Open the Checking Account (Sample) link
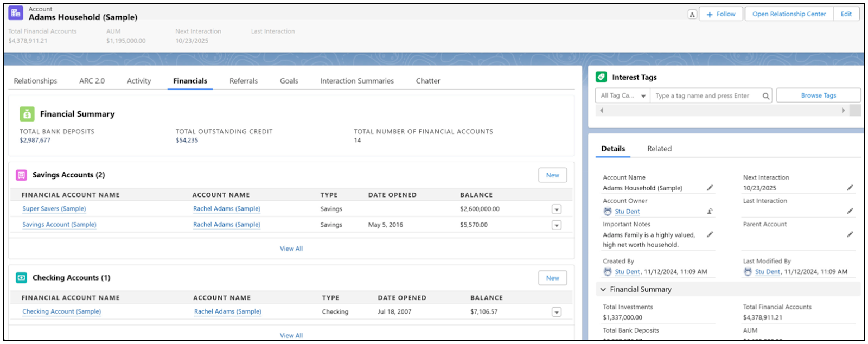868x344 pixels. click(61, 311)
